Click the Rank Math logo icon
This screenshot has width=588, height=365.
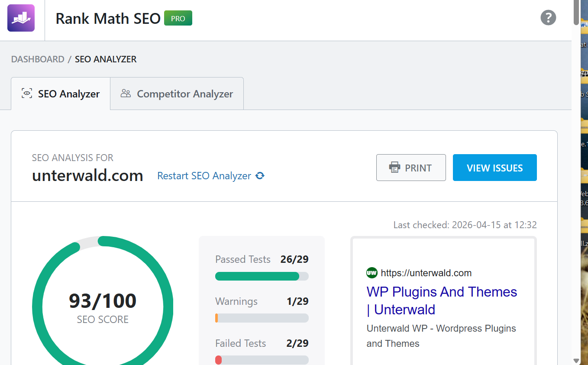click(x=21, y=18)
